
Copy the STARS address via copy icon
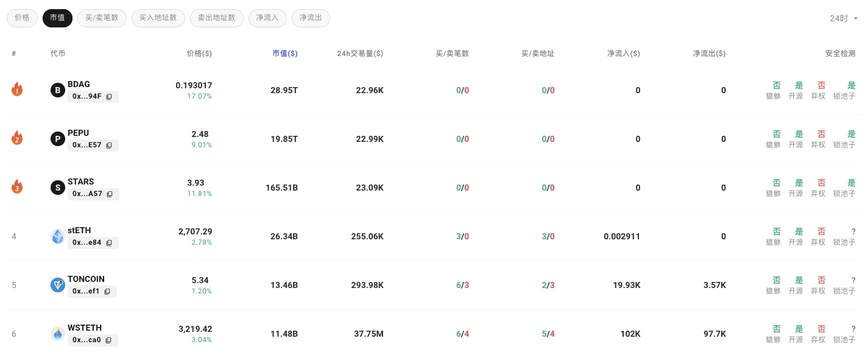click(110, 194)
